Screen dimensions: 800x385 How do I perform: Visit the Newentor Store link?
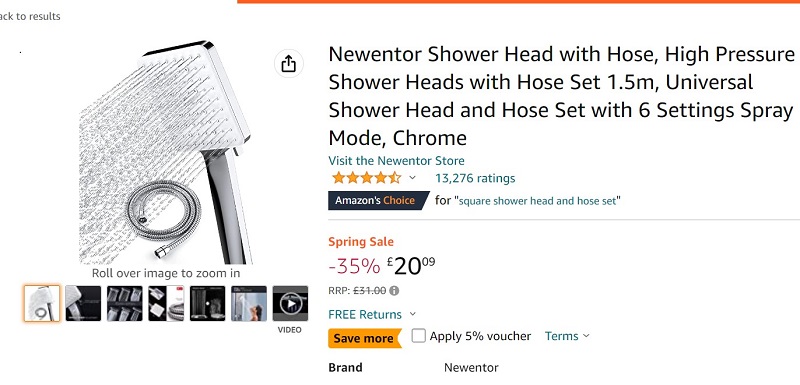pyautogui.click(x=396, y=161)
